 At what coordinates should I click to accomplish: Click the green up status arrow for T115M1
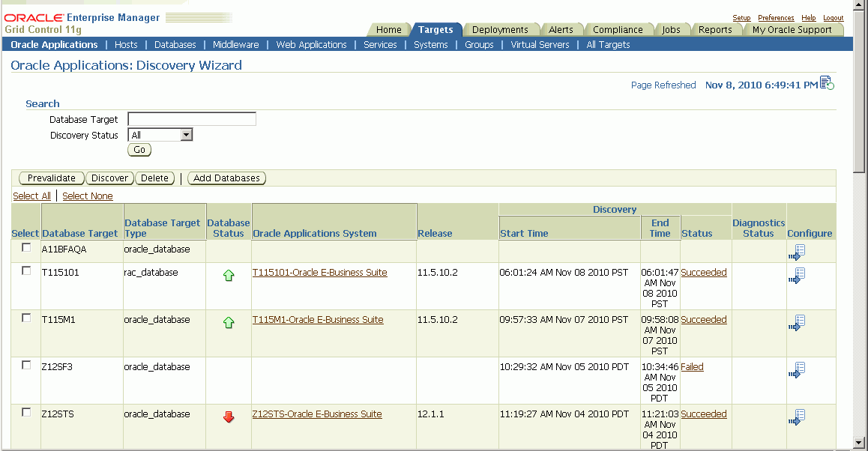click(x=229, y=322)
